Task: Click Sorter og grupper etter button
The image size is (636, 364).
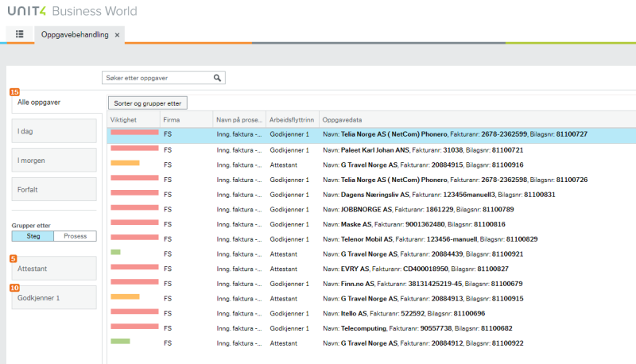Action: (x=148, y=103)
